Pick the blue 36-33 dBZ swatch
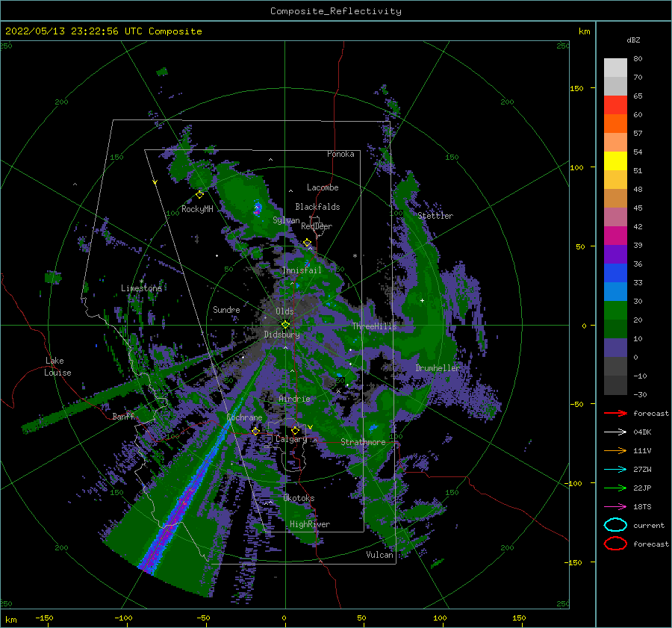This screenshot has width=672, height=628. point(615,273)
